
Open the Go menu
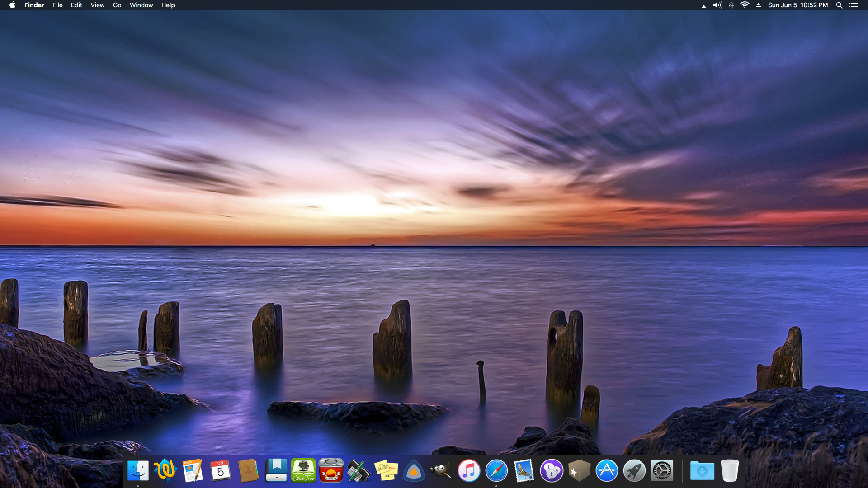tap(117, 5)
